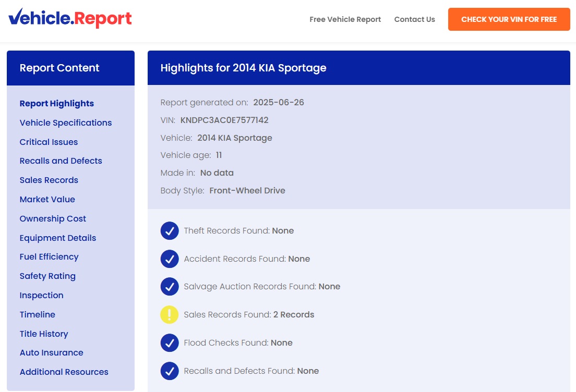Click Recalls and Defects Found None text
This screenshot has width=576, height=392.
(251, 371)
